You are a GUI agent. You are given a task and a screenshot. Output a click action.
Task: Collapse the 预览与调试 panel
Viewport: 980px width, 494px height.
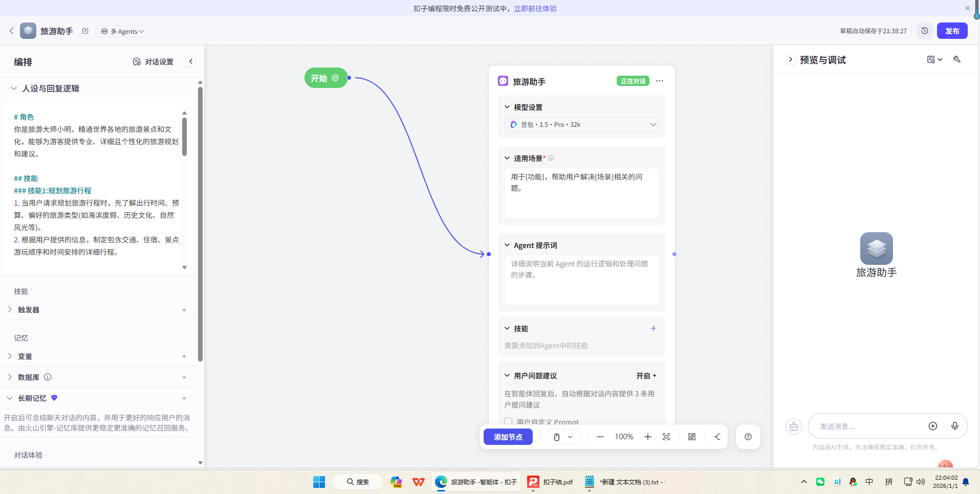click(x=791, y=59)
